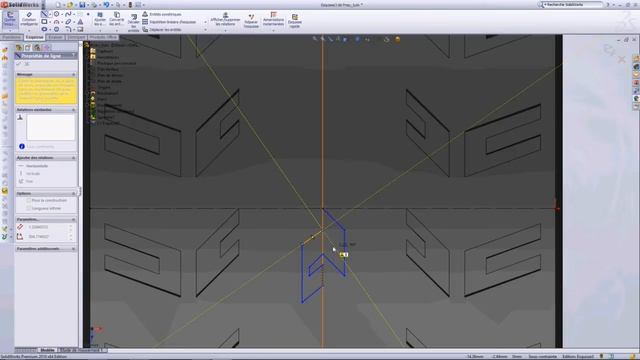Select the Rectangle sketch tool

44,22
